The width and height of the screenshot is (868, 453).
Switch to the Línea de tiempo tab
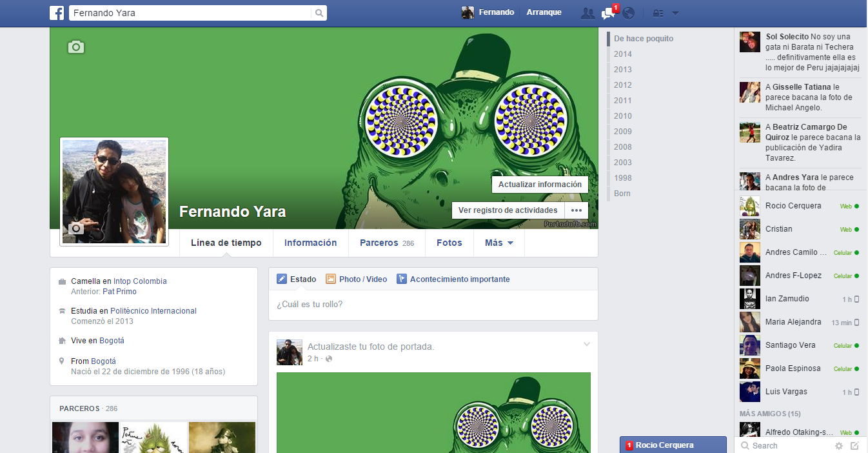point(226,243)
